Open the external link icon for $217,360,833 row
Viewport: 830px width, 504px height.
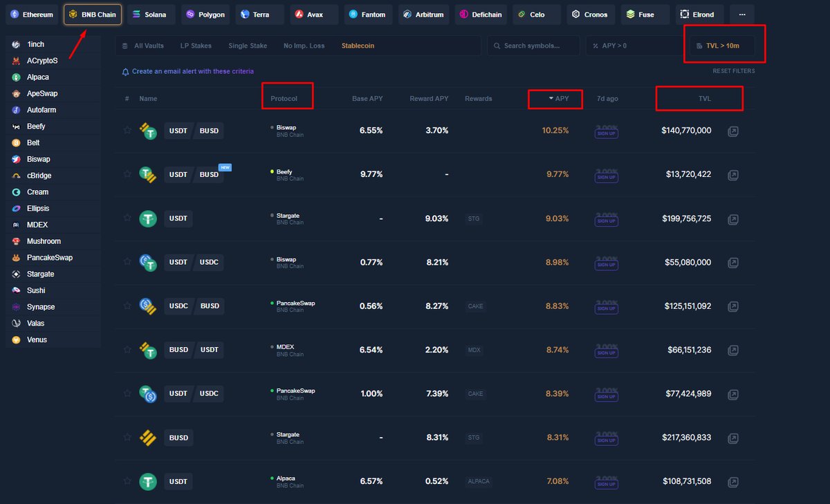click(x=733, y=438)
